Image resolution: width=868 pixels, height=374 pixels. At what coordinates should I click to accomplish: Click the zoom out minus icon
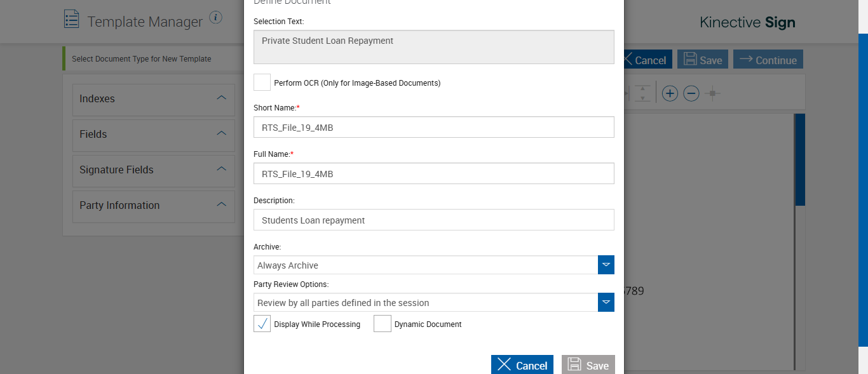click(x=691, y=94)
